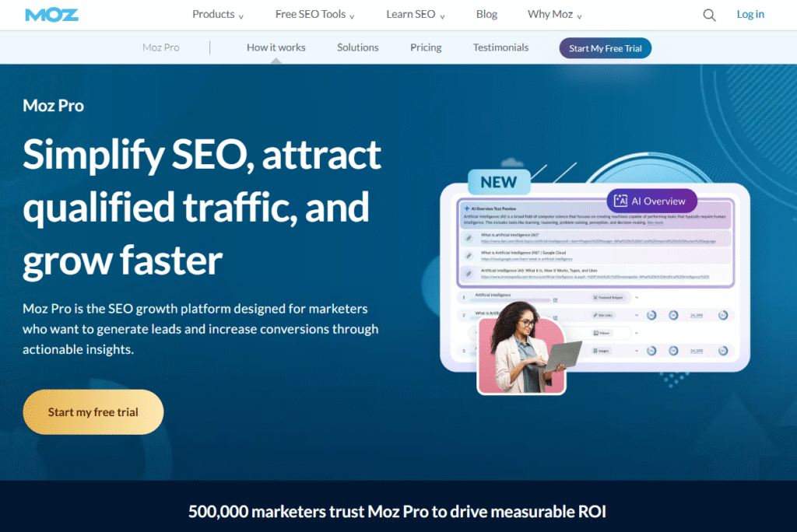Select the How it works tab
This screenshot has width=797, height=532.
pyautogui.click(x=276, y=47)
